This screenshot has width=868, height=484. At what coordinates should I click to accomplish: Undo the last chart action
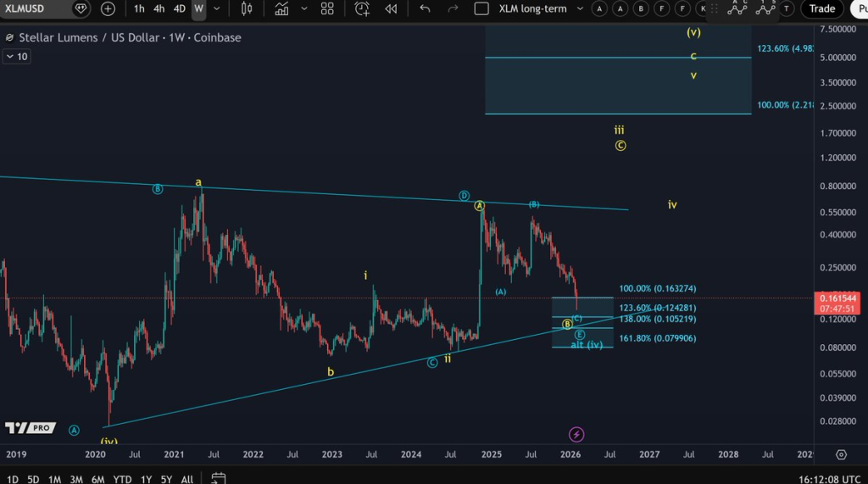pos(425,8)
